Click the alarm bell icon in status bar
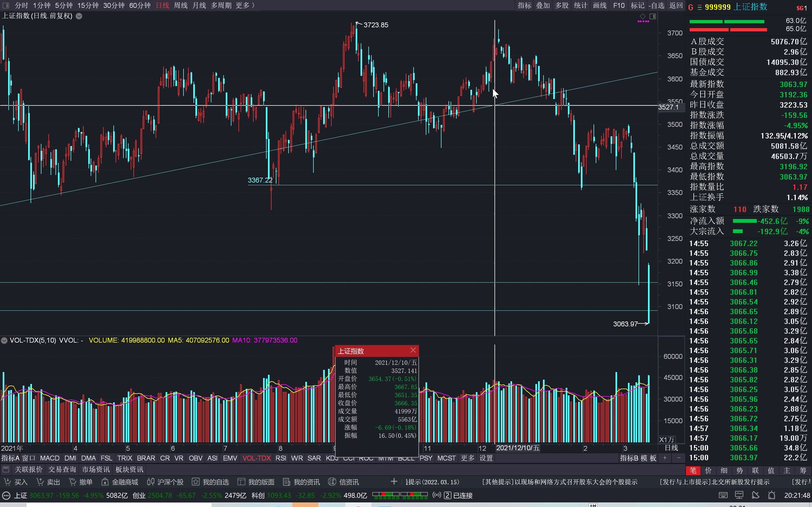 772,495
